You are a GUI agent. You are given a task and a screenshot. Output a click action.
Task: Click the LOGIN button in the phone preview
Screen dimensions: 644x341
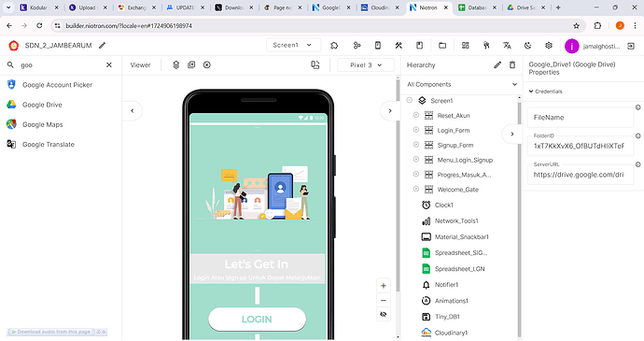257,320
